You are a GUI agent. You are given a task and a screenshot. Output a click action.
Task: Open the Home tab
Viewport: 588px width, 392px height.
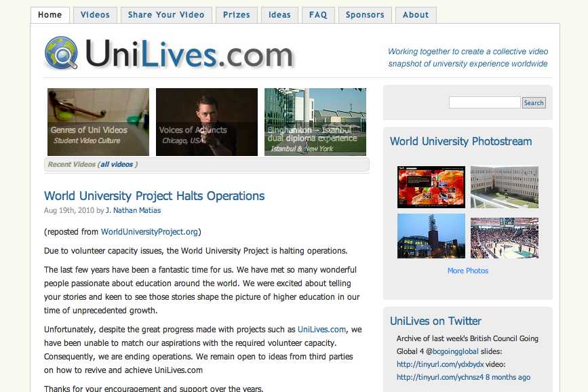(x=50, y=15)
